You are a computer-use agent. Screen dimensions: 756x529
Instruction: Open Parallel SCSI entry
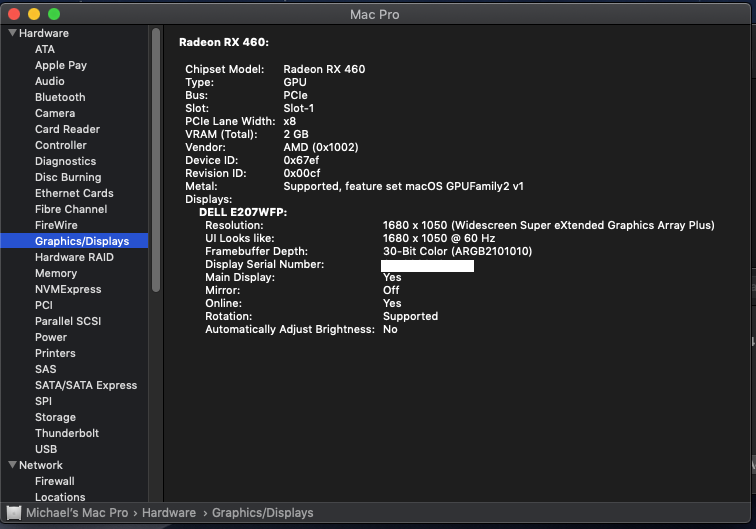coord(68,321)
